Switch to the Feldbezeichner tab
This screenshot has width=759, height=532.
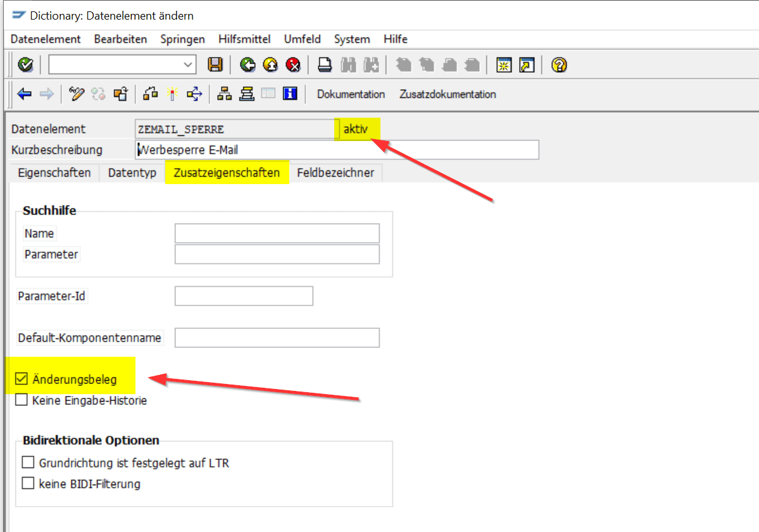pyautogui.click(x=336, y=173)
